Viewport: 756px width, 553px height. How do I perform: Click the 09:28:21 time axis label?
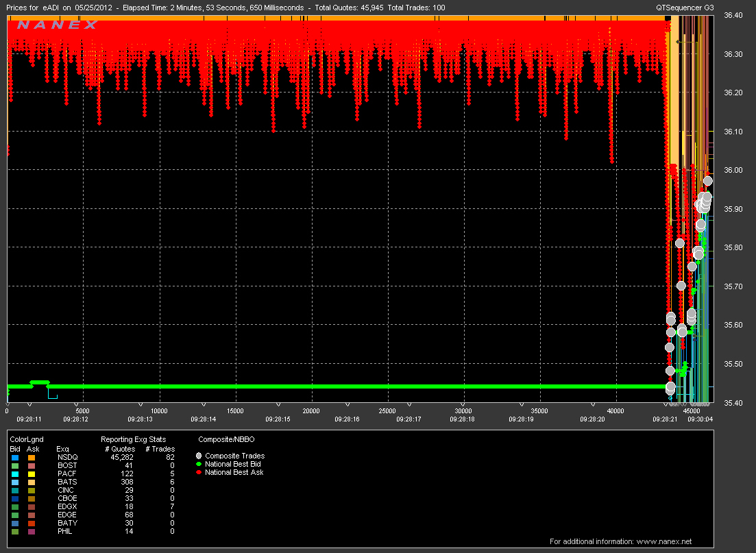666,419
